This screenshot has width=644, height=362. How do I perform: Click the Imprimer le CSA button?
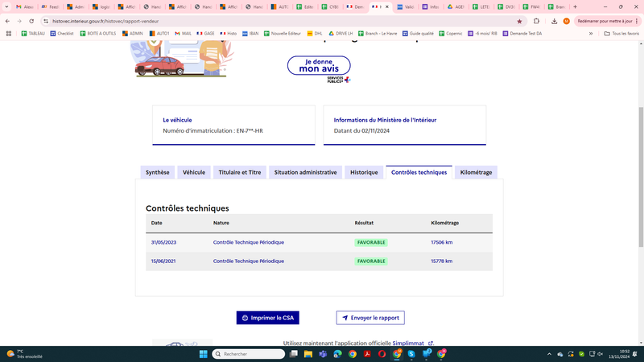[x=268, y=318]
